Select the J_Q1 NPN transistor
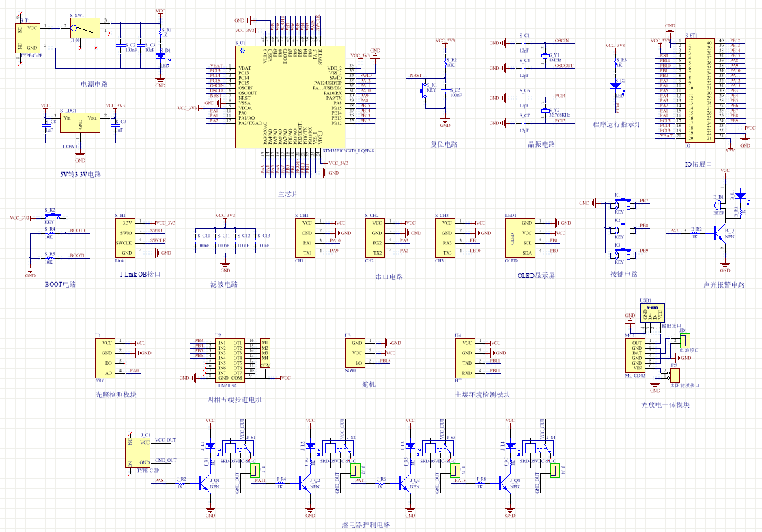The width and height of the screenshot is (762, 532). 206,484
